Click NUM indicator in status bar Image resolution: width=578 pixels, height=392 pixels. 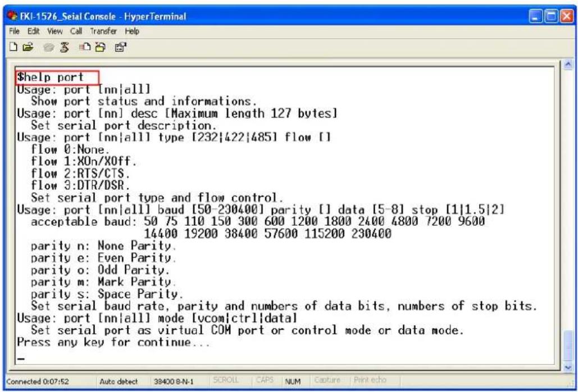(293, 381)
